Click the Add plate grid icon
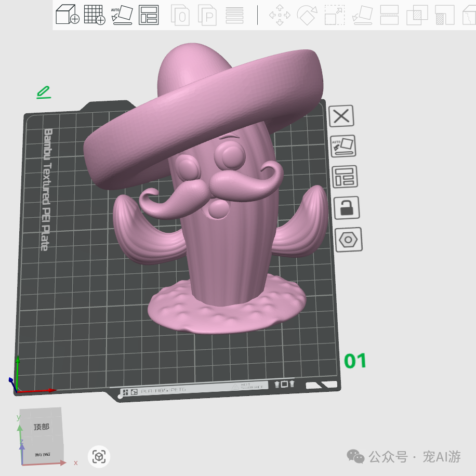The height and width of the screenshot is (476, 476). coord(95,14)
